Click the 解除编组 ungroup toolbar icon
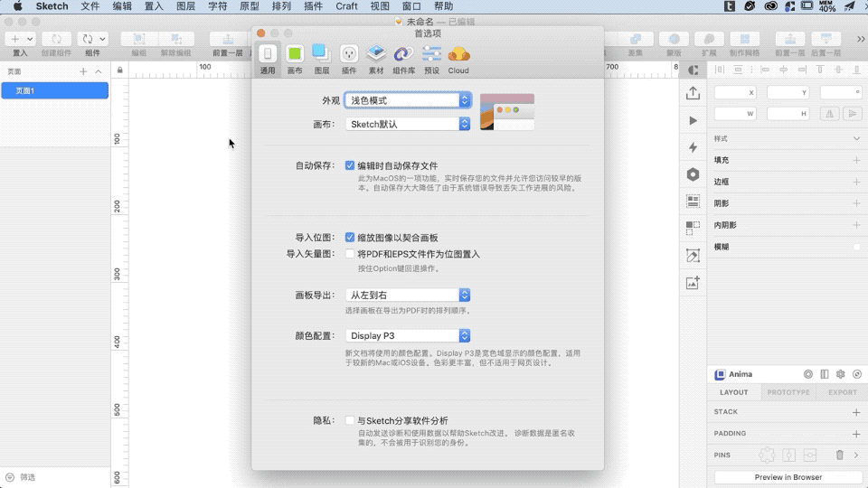The height and width of the screenshot is (488, 868). [176, 39]
